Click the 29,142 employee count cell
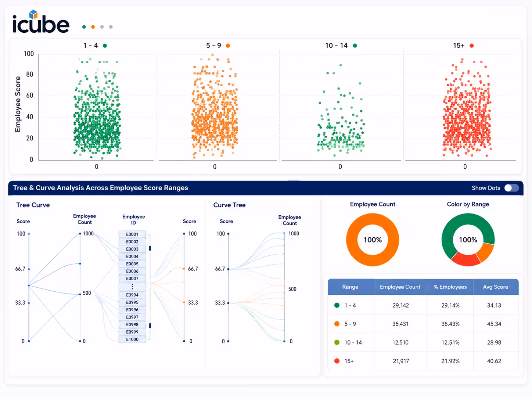Screen dimensions: 532x399 (400, 305)
